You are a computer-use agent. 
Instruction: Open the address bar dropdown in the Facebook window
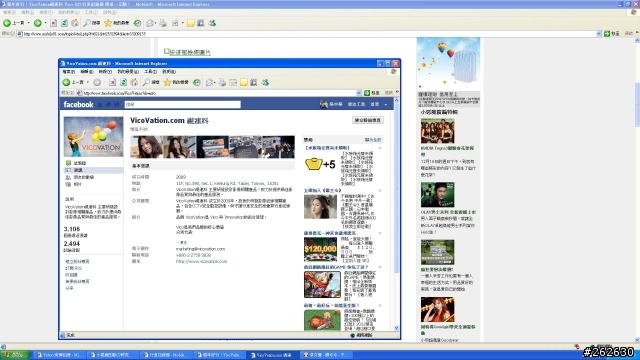click(359, 93)
